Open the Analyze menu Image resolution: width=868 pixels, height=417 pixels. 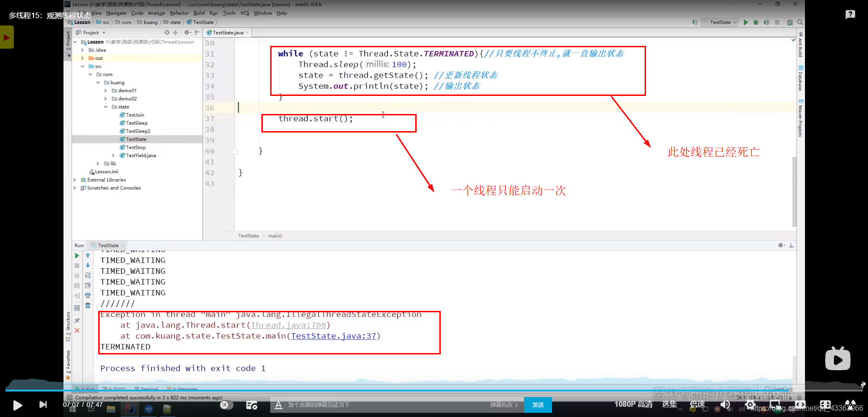pos(157,13)
